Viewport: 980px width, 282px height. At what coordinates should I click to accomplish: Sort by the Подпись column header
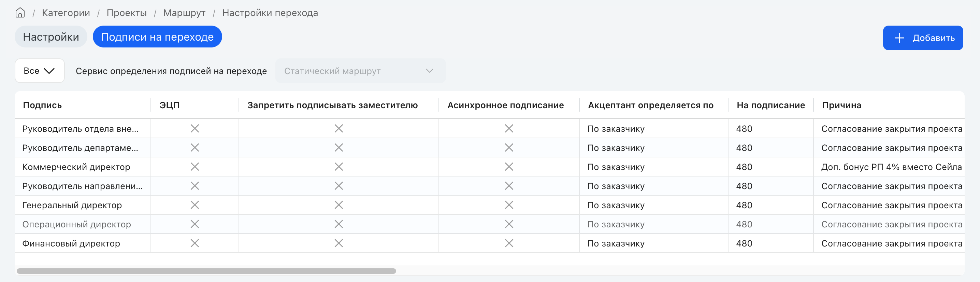click(42, 105)
